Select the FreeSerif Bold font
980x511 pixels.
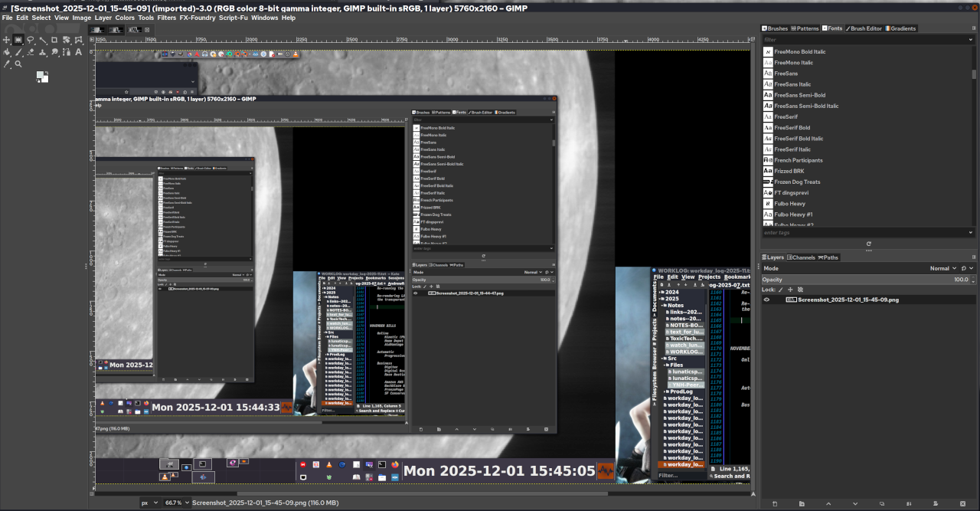tap(792, 128)
